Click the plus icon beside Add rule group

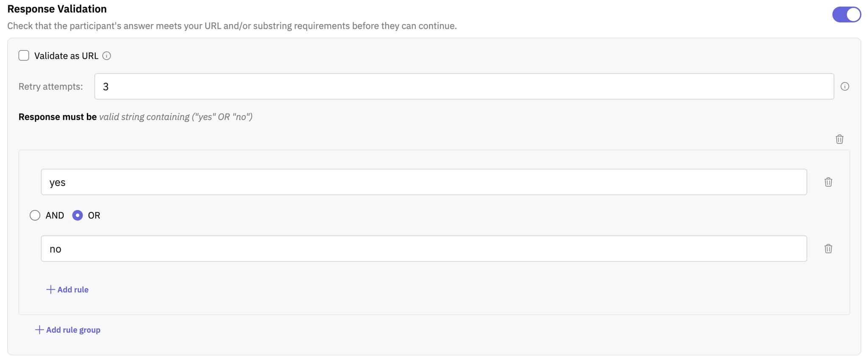click(x=39, y=330)
